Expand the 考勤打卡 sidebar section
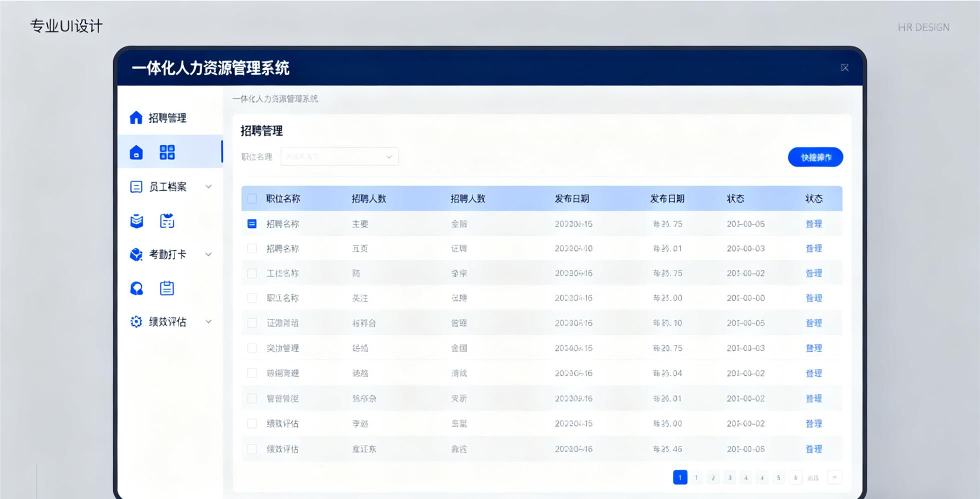980x499 pixels. 208,254
